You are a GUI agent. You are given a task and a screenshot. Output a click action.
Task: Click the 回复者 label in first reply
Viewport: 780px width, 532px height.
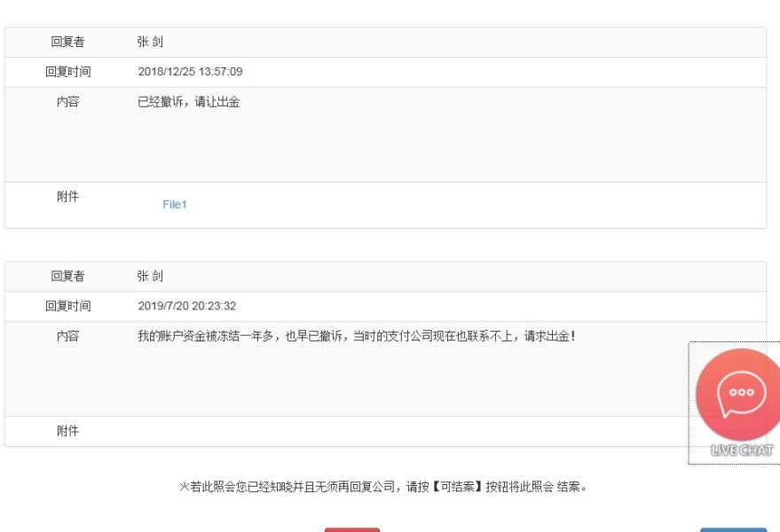click(x=67, y=42)
